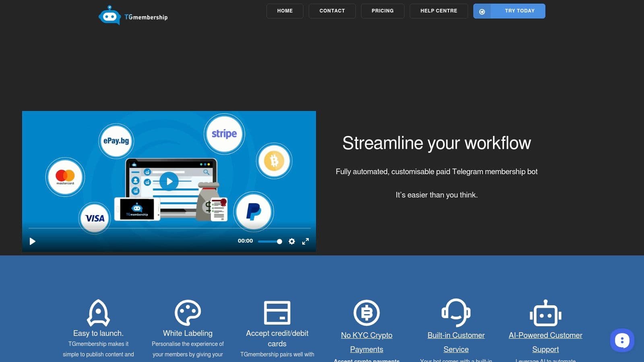This screenshot has width=644, height=362.
Task: Click the robot AI support icon
Action: [545, 313]
